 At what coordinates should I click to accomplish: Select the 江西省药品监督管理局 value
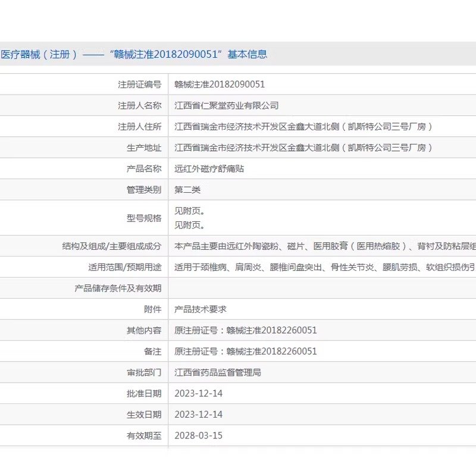[218, 372]
